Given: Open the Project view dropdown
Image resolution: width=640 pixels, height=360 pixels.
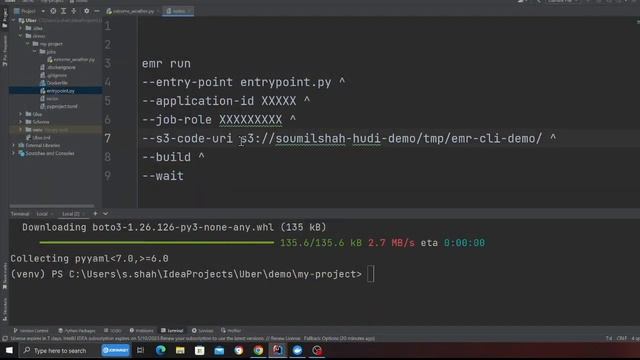Looking at the screenshot, I should (43, 11).
